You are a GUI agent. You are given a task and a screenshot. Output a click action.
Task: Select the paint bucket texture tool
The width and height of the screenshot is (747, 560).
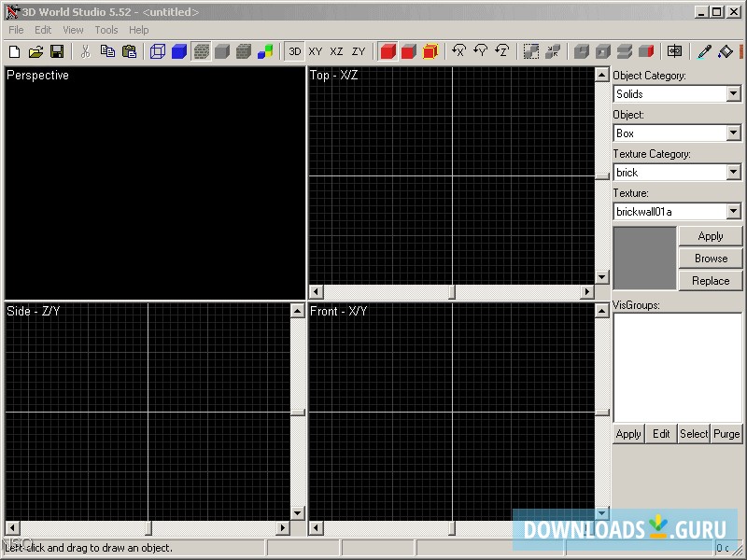pyautogui.click(x=726, y=51)
